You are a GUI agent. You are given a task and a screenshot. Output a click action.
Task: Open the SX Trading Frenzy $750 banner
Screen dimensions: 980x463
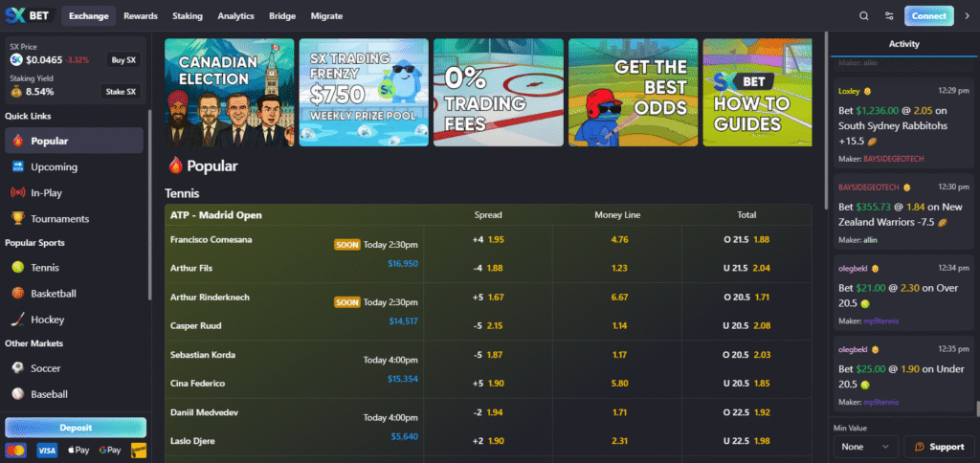[364, 93]
